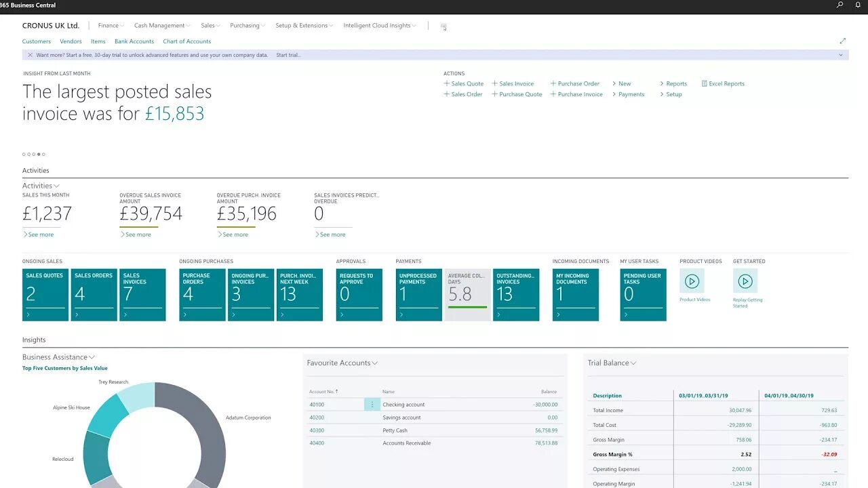Viewport: 868px width, 488px height.
Task: Expand page with the diagonal arrows icon
Action: 843,41
